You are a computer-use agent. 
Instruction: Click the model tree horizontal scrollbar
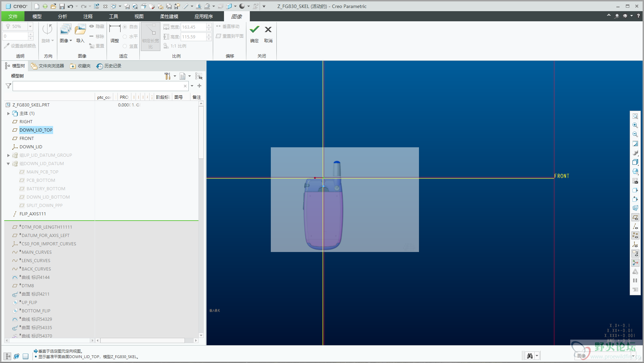point(143,340)
